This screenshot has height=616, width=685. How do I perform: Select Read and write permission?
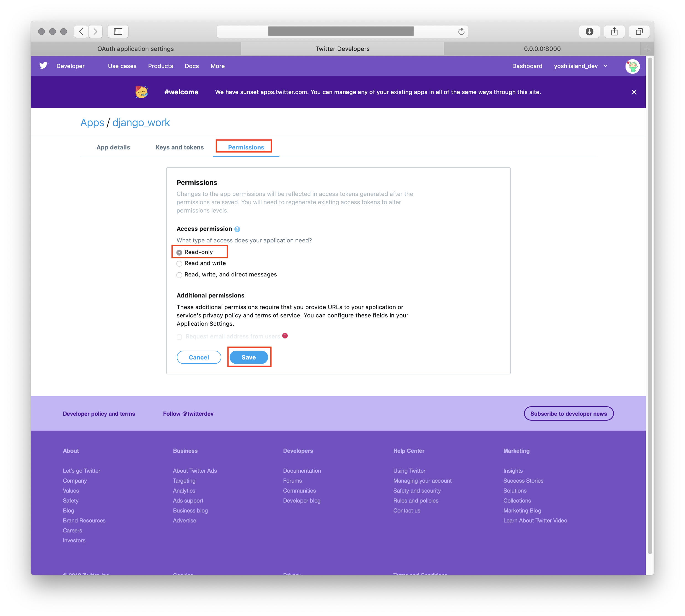(x=179, y=264)
